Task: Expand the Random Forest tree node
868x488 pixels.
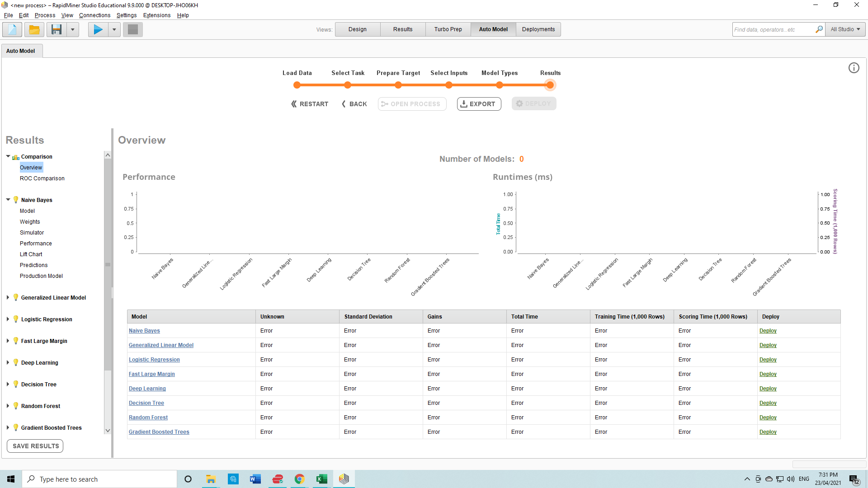Action: (x=8, y=406)
